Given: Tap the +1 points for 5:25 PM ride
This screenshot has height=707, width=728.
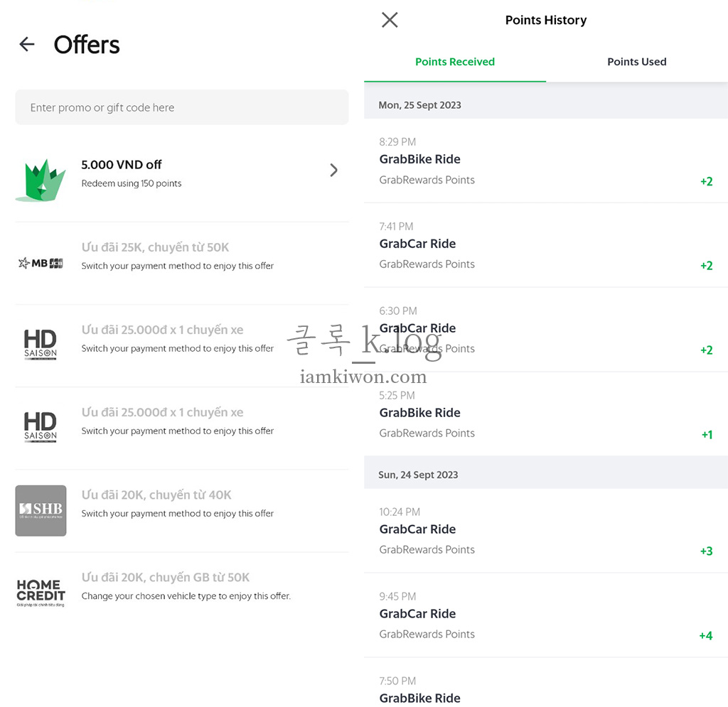Looking at the screenshot, I should 707,435.
